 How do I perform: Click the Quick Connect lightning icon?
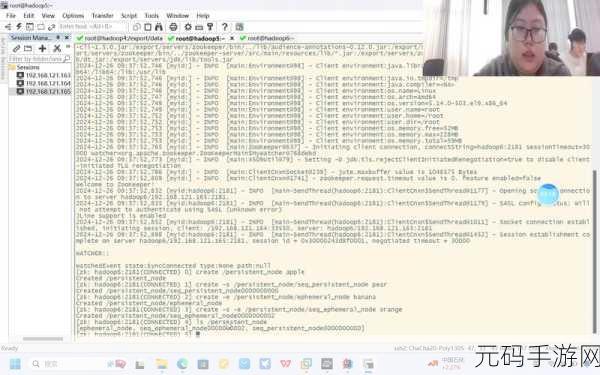click(x=19, y=27)
